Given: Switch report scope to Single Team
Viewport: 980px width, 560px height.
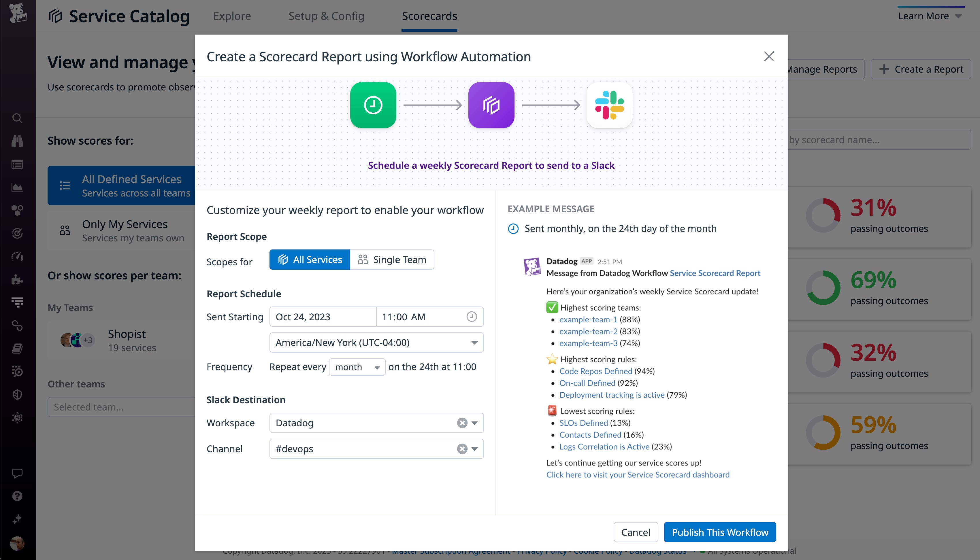Looking at the screenshot, I should click(392, 260).
